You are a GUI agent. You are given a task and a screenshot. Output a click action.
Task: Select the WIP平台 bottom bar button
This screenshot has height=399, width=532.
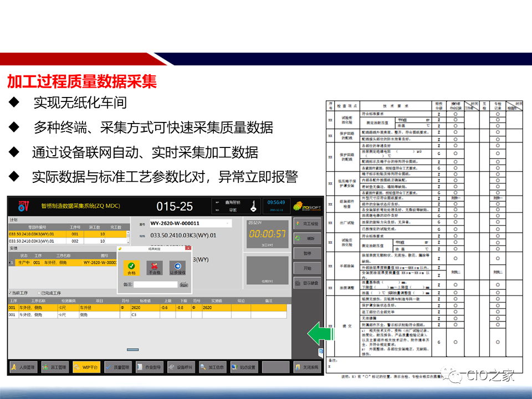86,367
